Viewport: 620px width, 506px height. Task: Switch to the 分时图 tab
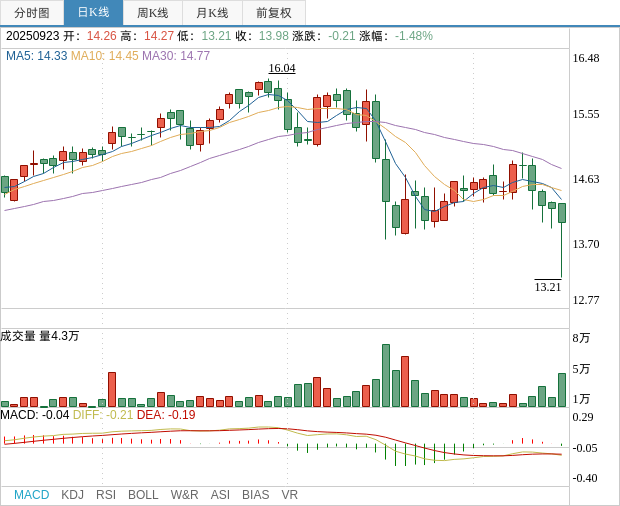pos(32,13)
